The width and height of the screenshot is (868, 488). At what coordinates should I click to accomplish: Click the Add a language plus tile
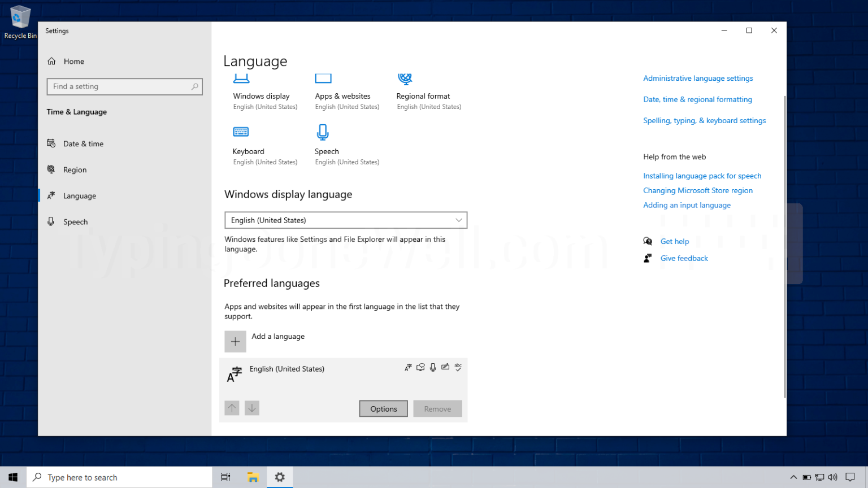(236, 341)
